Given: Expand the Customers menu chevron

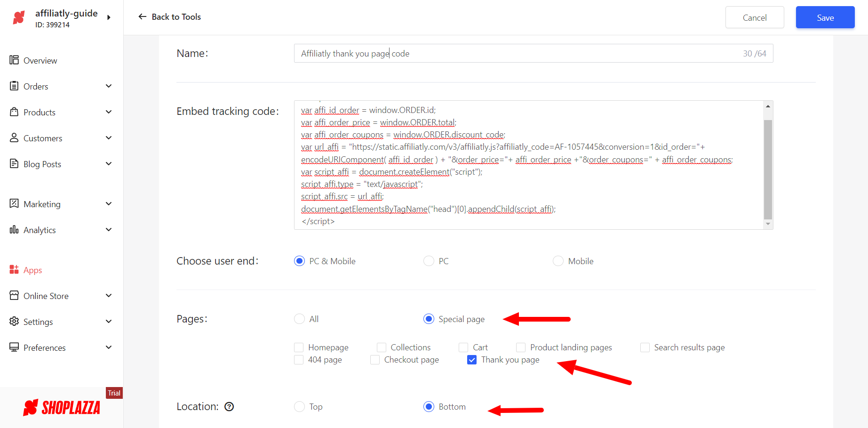Looking at the screenshot, I should click(109, 138).
